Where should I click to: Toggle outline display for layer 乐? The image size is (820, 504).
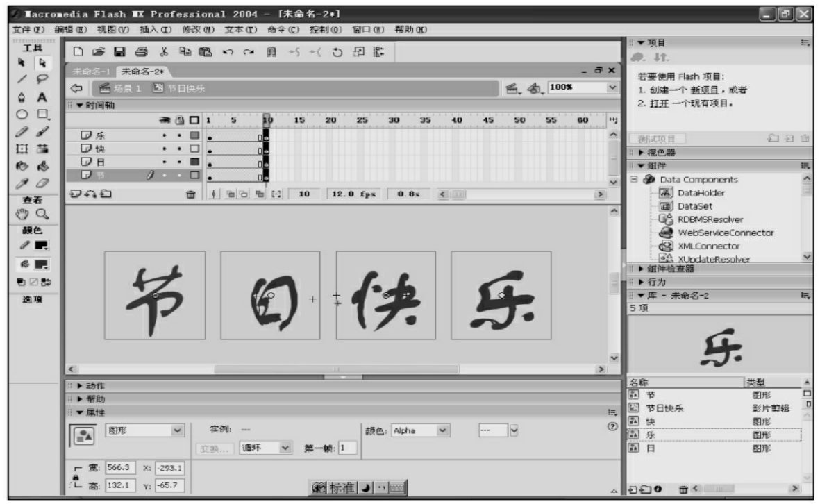pyautogui.click(x=194, y=135)
